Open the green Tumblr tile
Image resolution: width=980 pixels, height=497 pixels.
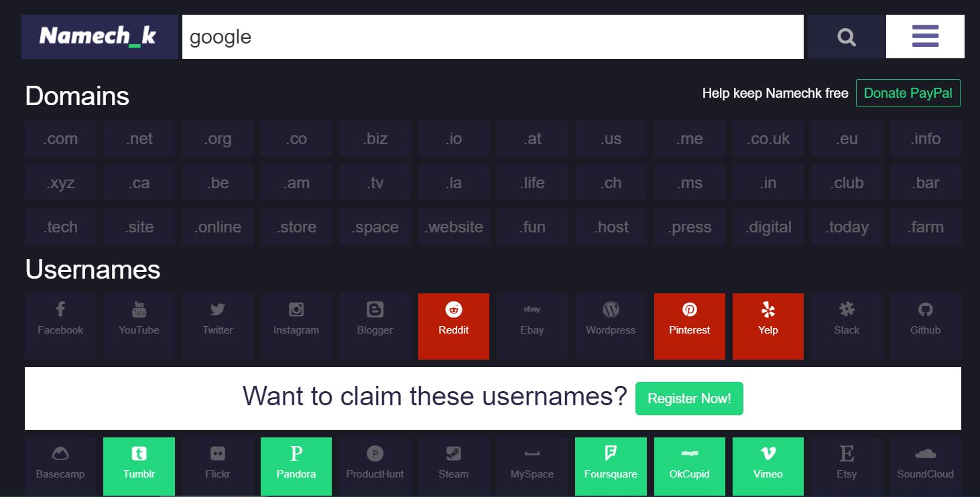(139, 466)
